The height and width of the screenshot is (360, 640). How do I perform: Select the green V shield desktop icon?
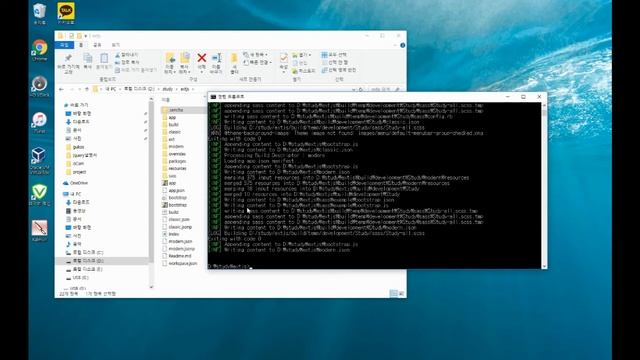40,195
